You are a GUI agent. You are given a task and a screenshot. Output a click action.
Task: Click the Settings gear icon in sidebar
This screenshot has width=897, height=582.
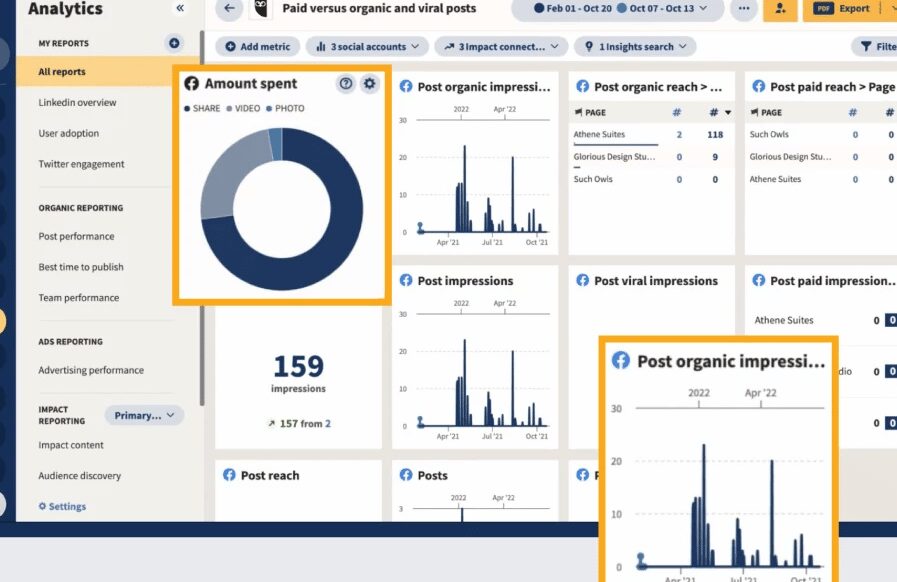(x=42, y=506)
